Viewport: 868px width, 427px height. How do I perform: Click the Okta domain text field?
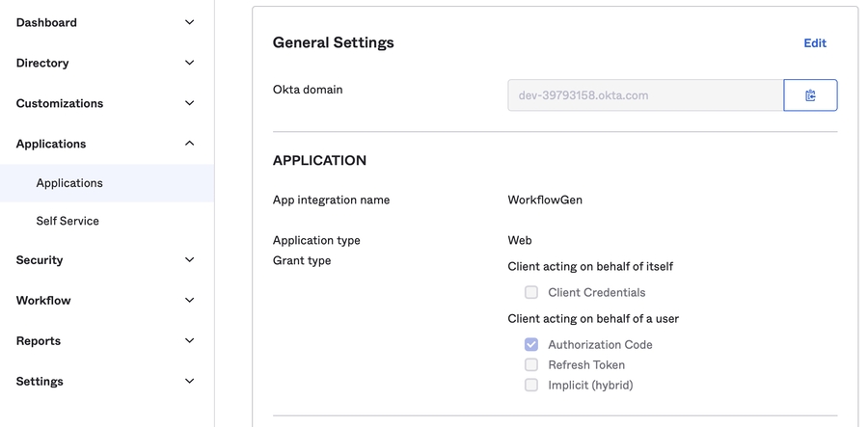pyautogui.click(x=644, y=95)
